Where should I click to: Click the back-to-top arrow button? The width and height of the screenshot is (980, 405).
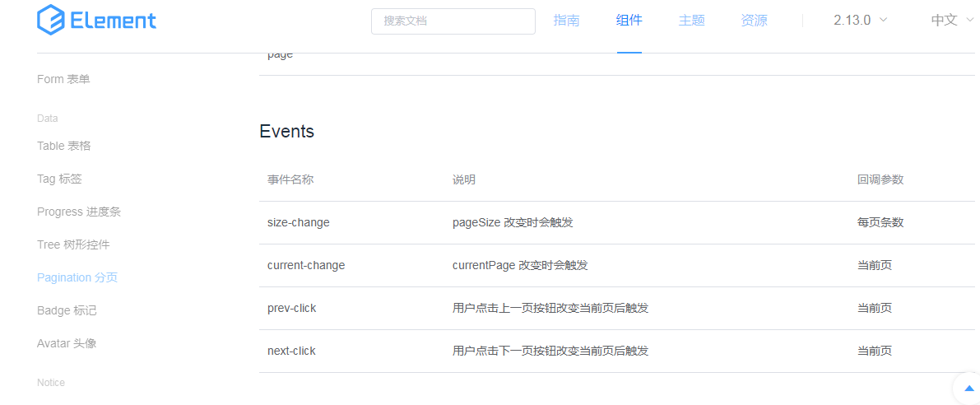[968, 389]
